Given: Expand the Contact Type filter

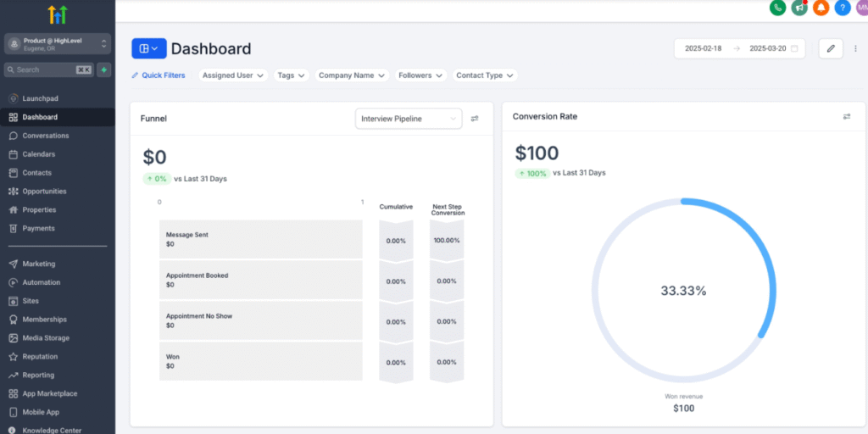Looking at the screenshot, I should tap(485, 75).
